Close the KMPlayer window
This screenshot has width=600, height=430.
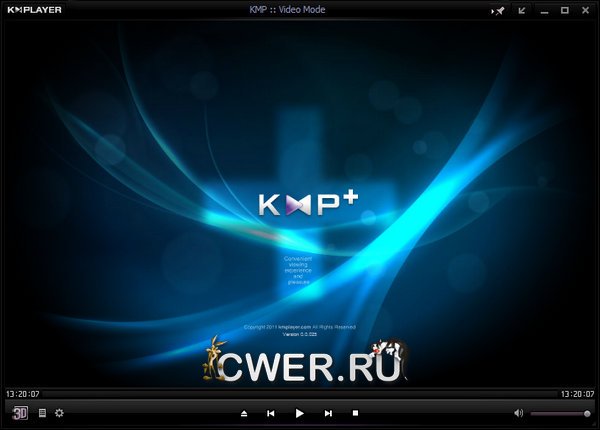coord(585,10)
